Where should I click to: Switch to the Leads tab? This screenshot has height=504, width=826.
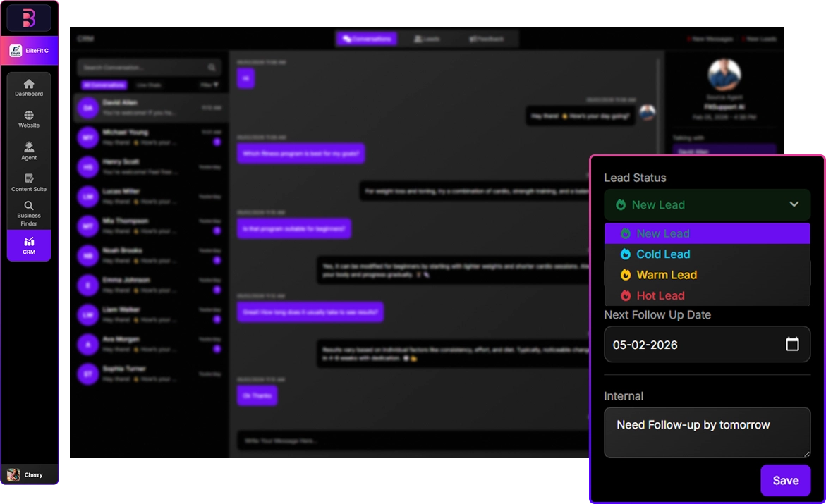427,39
